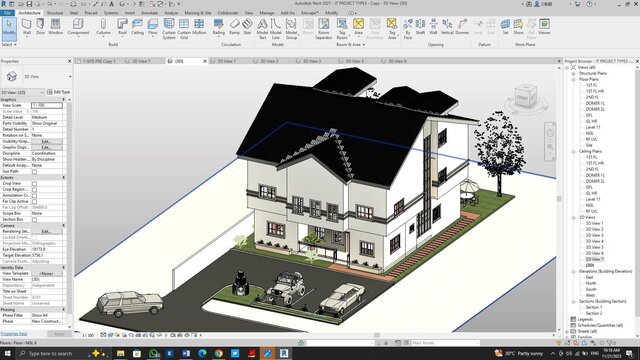Open the work plane Viewer
This screenshot has width=640, height=360.
click(x=544, y=27)
